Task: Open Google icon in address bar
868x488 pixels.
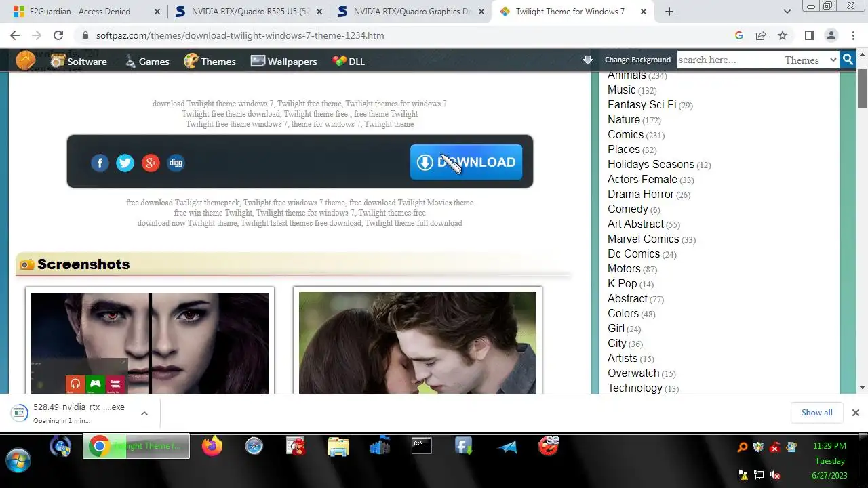Action: 739,35
